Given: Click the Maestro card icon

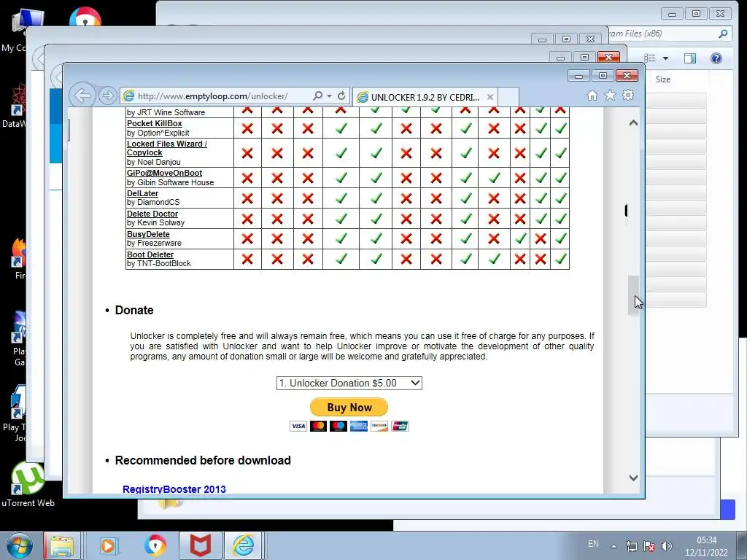Looking at the screenshot, I should (338, 426).
